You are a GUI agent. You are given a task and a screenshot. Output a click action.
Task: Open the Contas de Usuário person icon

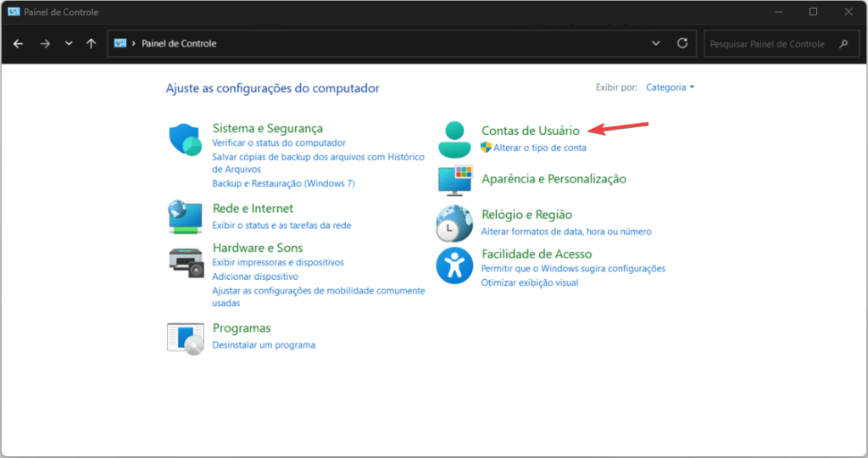click(x=454, y=140)
